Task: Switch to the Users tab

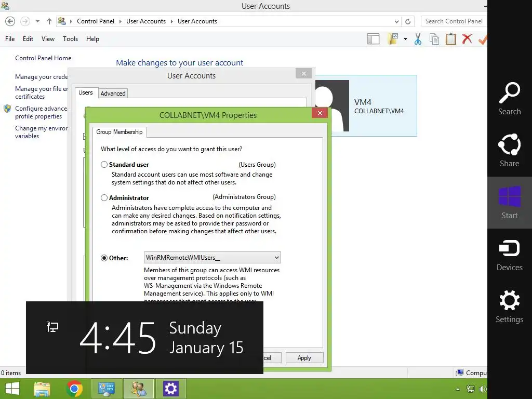Action: 86,92
